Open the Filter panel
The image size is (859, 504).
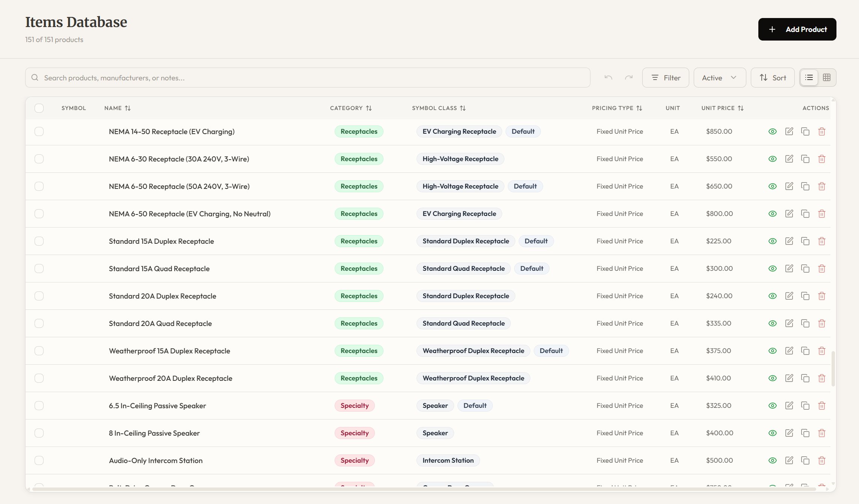pos(665,77)
